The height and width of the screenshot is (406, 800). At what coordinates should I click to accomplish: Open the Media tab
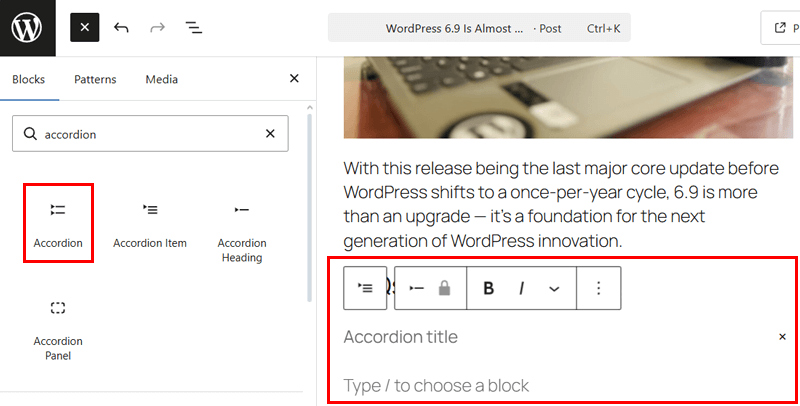coord(162,79)
